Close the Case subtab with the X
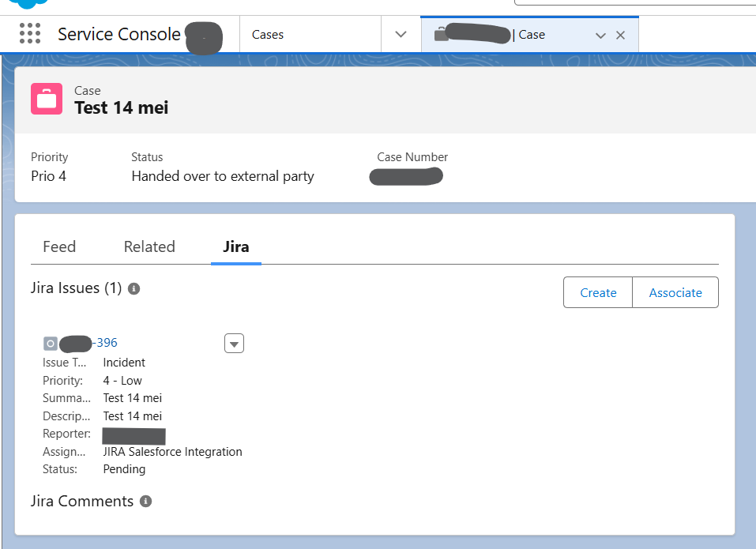 click(621, 35)
